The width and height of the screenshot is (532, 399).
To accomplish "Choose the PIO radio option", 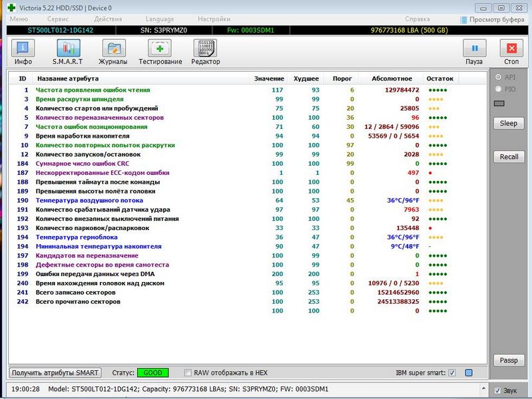I will click(x=497, y=88).
